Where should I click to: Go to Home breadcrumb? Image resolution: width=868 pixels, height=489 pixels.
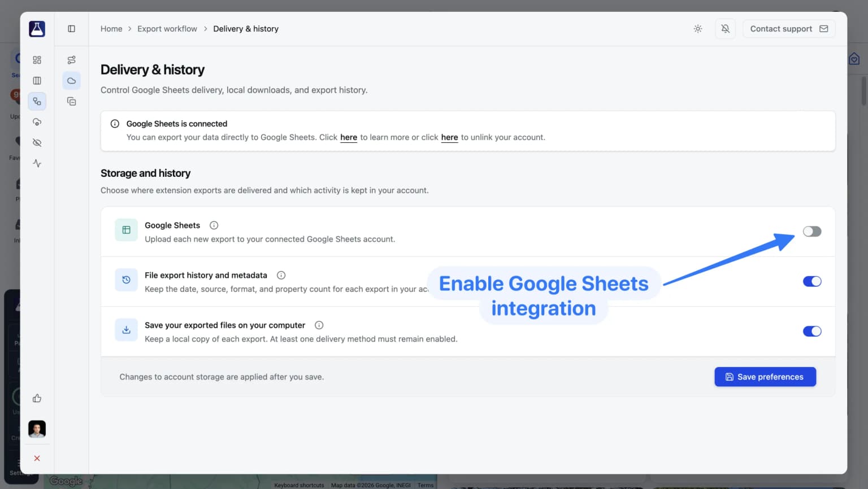click(111, 29)
